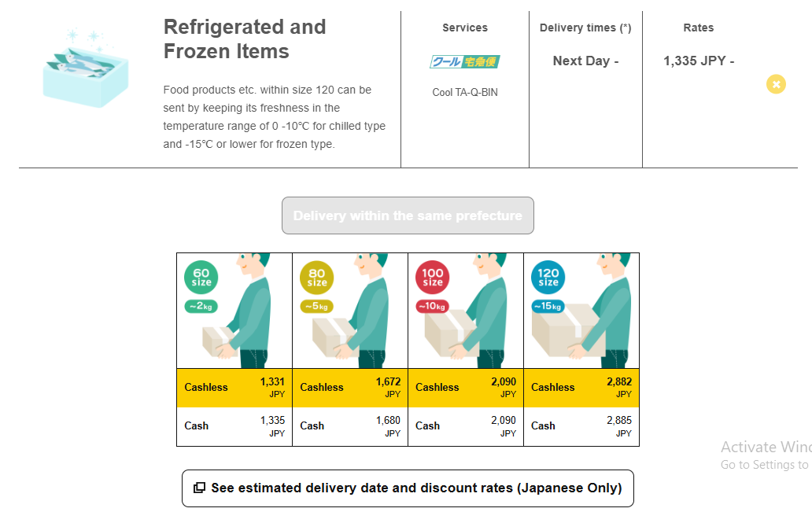Click the blue 120 size badge
Image resolution: width=812 pixels, height=523 pixels.
tap(548, 277)
